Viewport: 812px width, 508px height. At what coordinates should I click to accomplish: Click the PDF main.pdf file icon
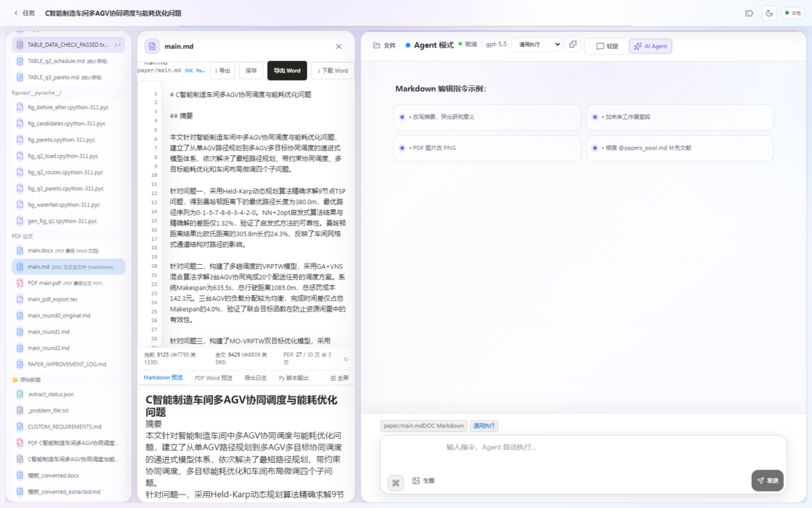[x=20, y=283]
